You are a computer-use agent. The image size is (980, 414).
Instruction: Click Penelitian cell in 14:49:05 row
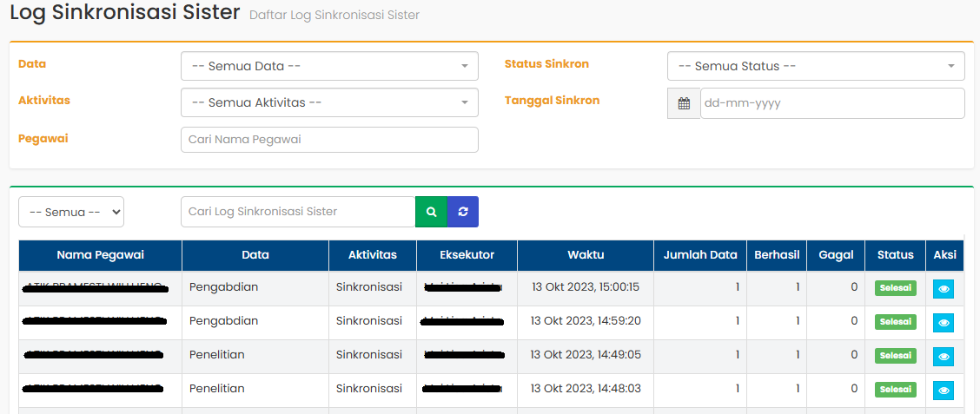(x=217, y=355)
